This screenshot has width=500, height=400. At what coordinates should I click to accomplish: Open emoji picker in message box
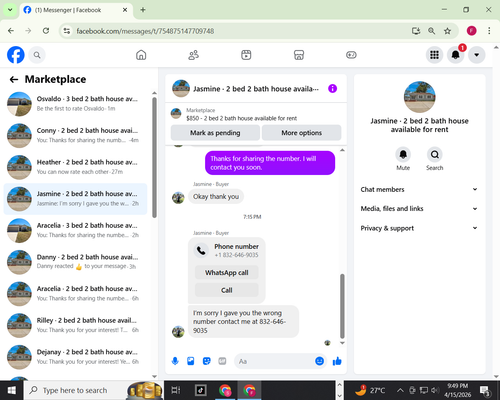click(x=319, y=361)
